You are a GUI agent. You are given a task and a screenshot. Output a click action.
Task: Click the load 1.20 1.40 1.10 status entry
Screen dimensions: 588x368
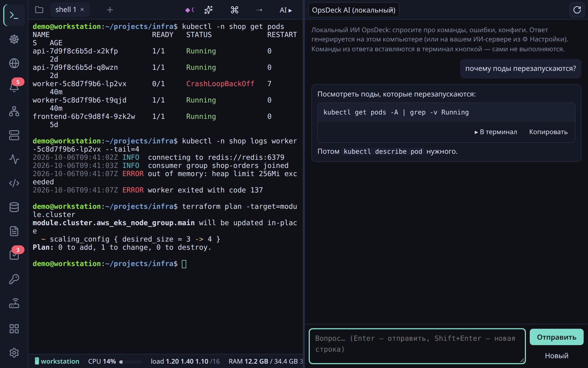click(x=185, y=361)
